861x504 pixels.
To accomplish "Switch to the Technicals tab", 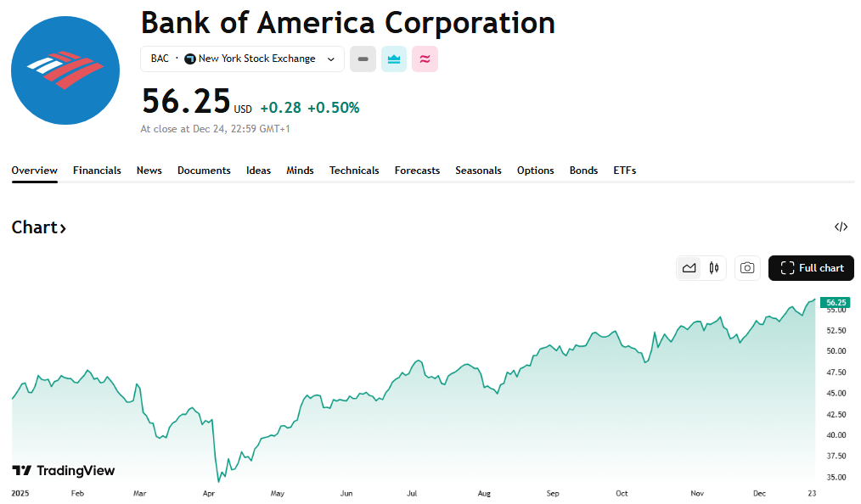I will 354,171.
